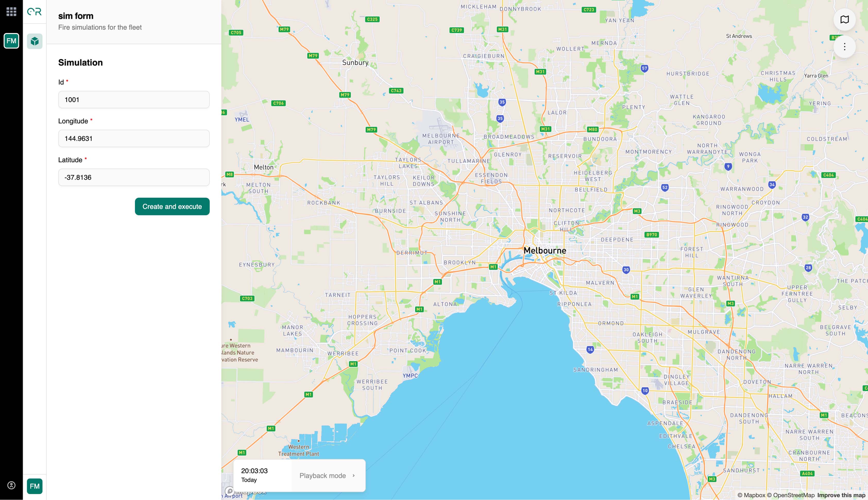Click the Malvern map label
868x500 pixels.
tap(600, 283)
